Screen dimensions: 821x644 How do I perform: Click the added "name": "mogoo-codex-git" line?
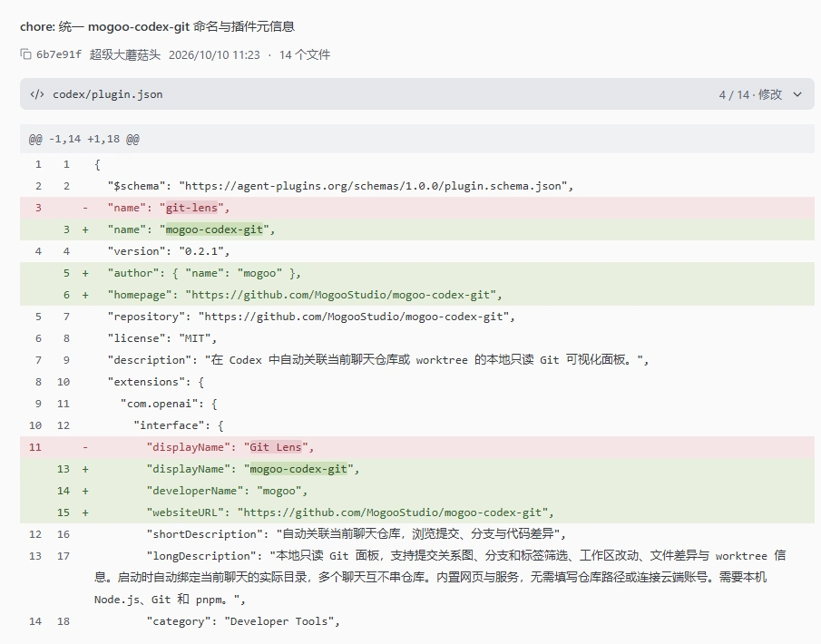pyautogui.click(x=417, y=229)
